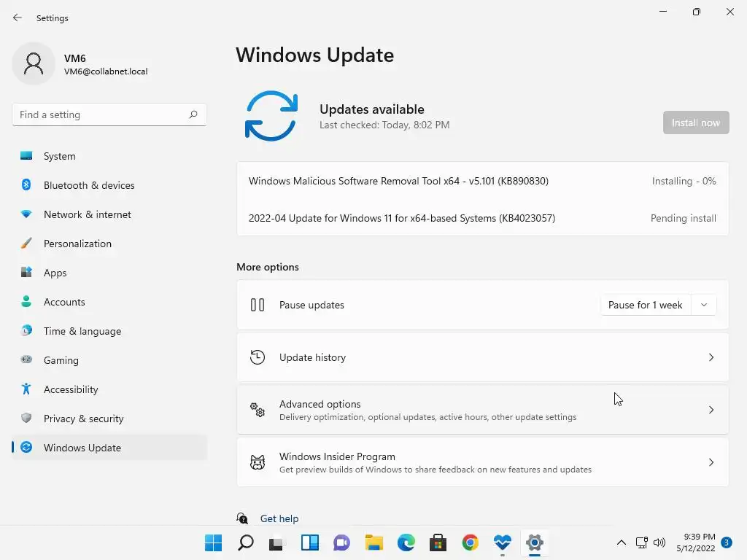Open the Chat app from the taskbar
Image resolution: width=747 pixels, height=560 pixels.
(341, 542)
